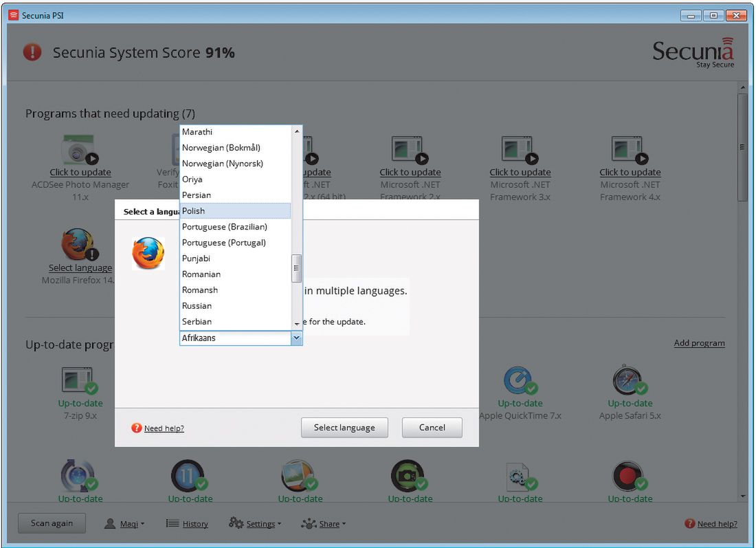
Task: Click the Scan again button
Action: [52, 523]
